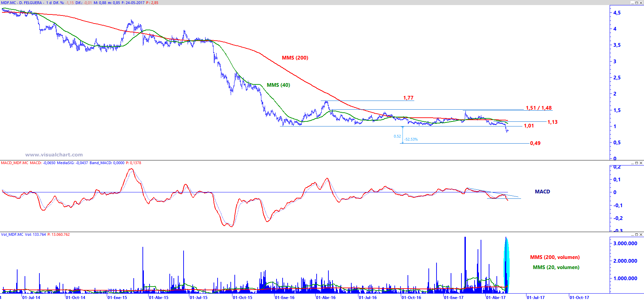Click the 1.000.000 volume scale value
The width and height of the screenshot is (644, 300).
tap(625, 278)
